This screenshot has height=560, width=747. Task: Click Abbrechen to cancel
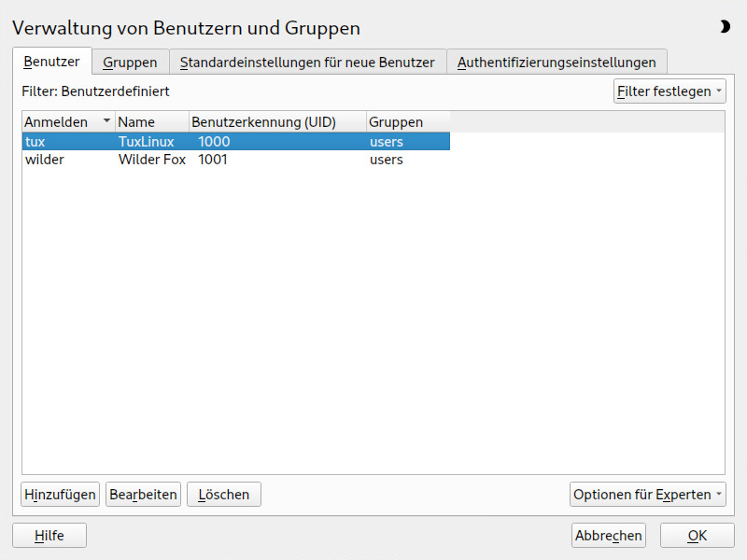[609, 535]
